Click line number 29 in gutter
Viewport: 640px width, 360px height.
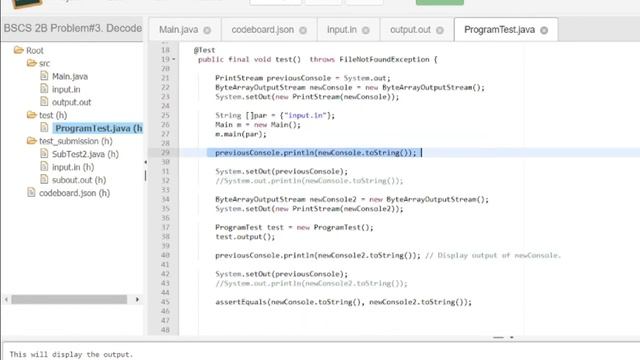(165, 152)
